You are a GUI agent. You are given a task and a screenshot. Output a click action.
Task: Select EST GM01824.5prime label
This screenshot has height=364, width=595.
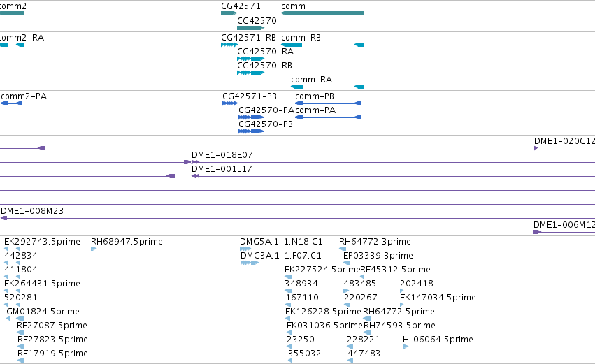(43, 312)
